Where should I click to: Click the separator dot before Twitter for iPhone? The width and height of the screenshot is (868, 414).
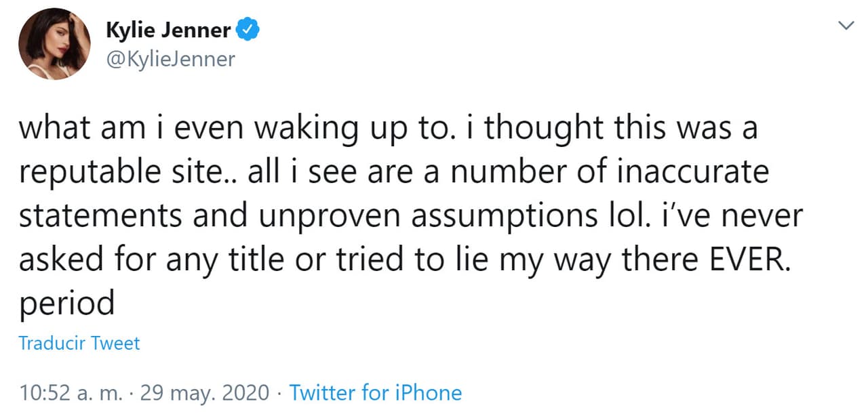[279, 392]
